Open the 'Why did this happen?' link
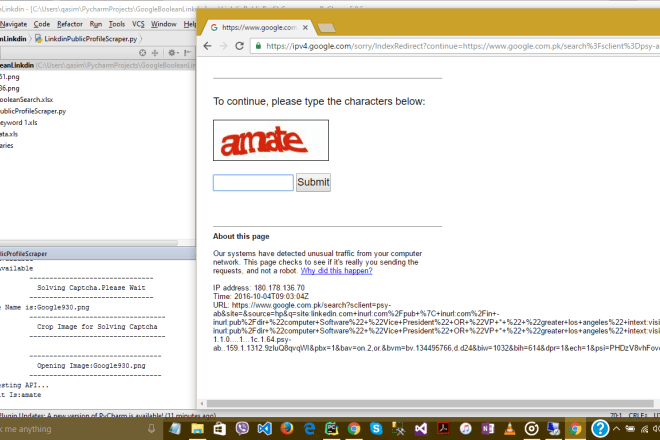The image size is (660, 440). tap(336, 271)
